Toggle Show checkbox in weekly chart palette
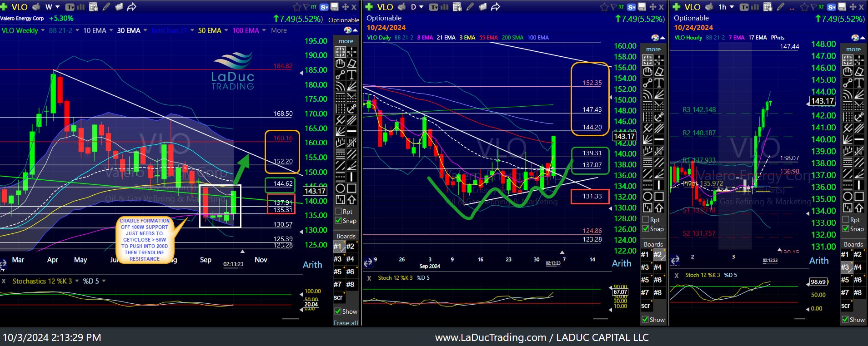 point(338,311)
